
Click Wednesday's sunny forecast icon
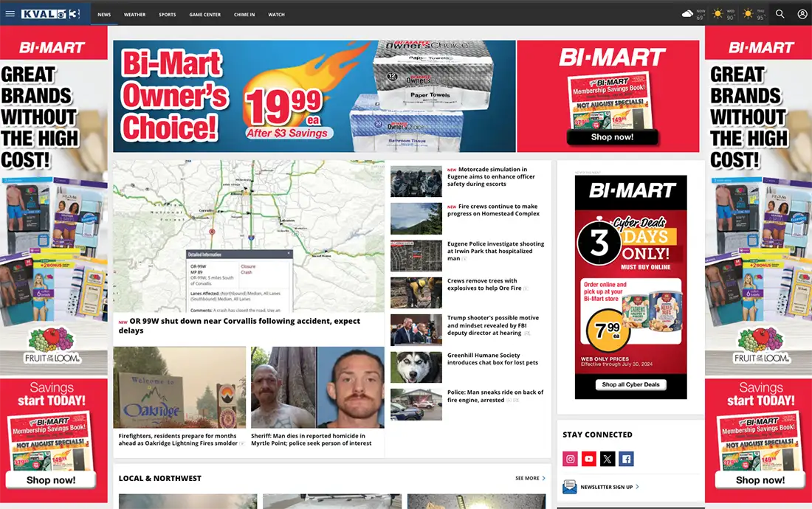(x=718, y=14)
